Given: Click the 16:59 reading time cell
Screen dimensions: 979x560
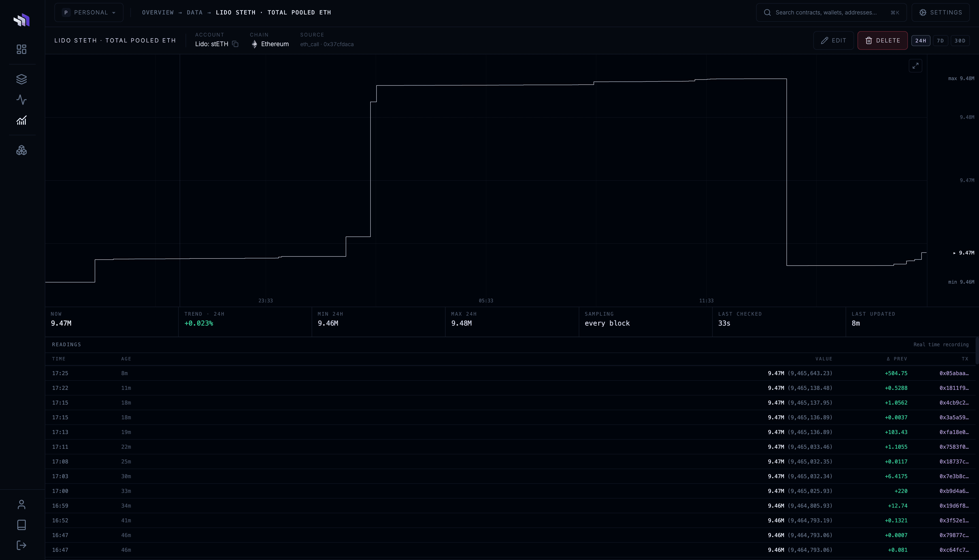Looking at the screenshot, I should tap(60, 506).
